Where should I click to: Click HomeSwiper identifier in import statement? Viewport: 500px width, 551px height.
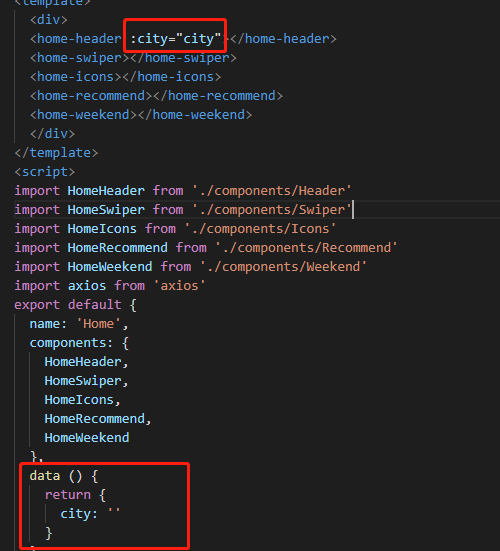tap(106, 209)
